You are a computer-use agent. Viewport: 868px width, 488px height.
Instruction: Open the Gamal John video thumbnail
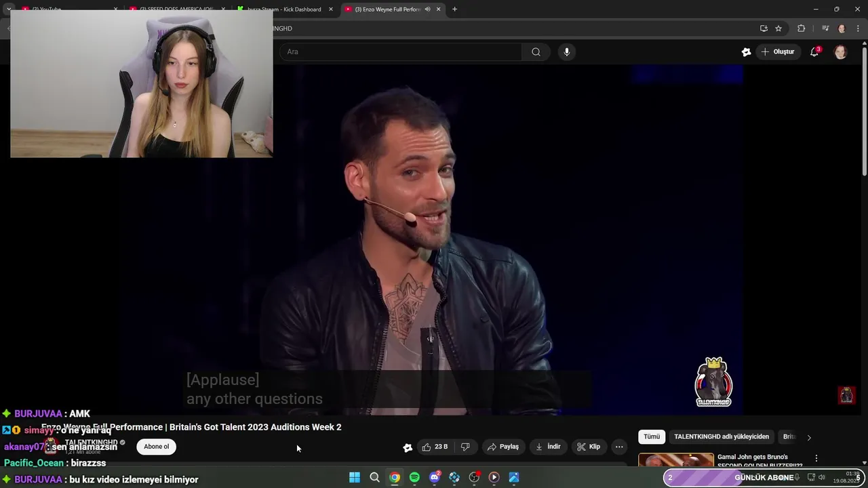click(676, 460)
